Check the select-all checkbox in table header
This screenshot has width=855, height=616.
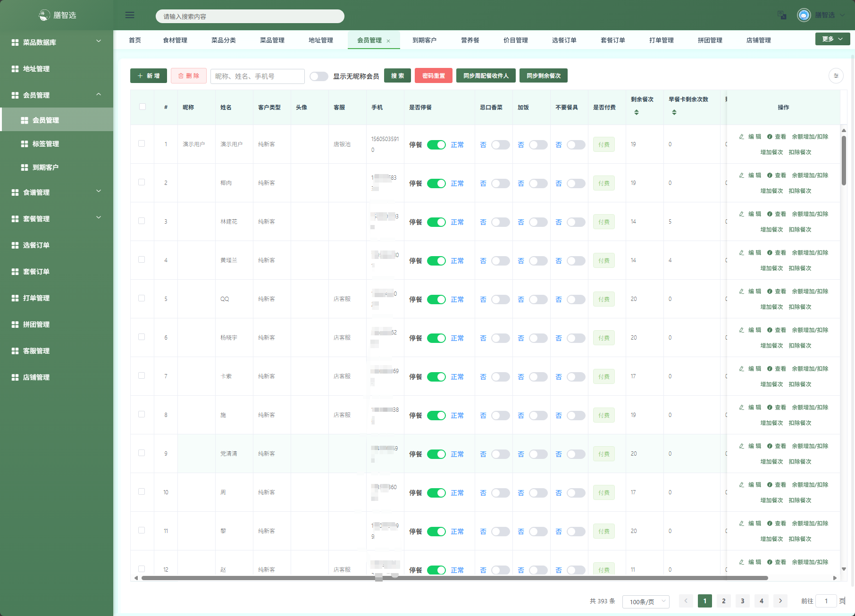pyautogui.click(x=142, y=107)
